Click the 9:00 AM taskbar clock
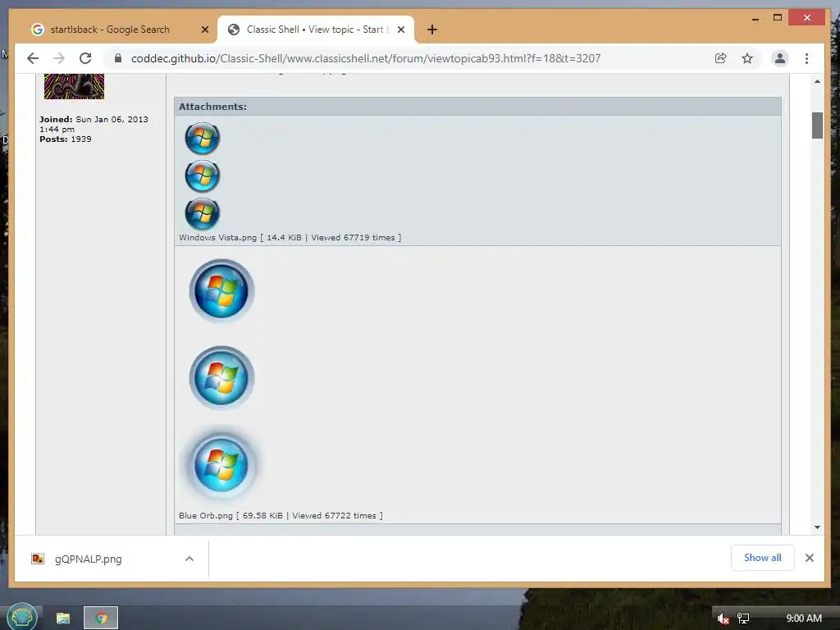This screenshot has width=840, height=630. (x=804, y=619)
